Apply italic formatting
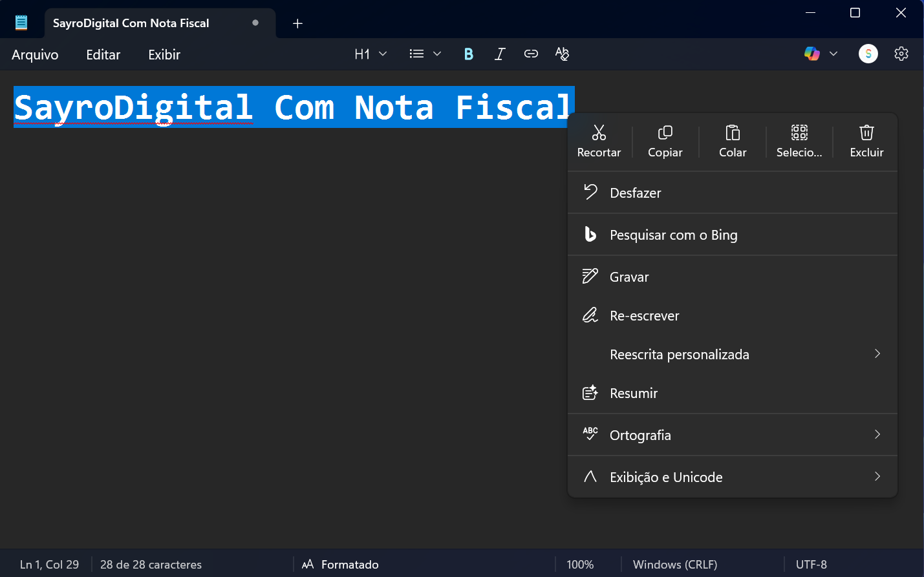 pos(499,54)
